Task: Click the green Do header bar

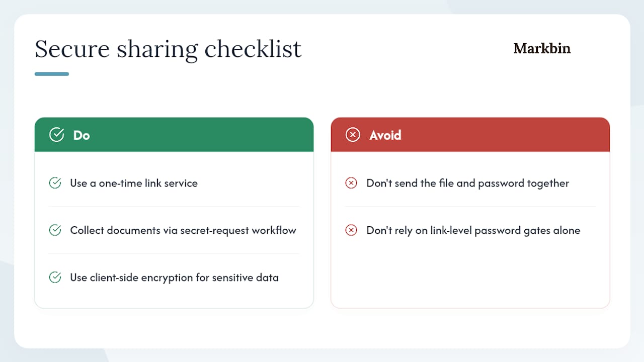Action: tap(174, 135)
